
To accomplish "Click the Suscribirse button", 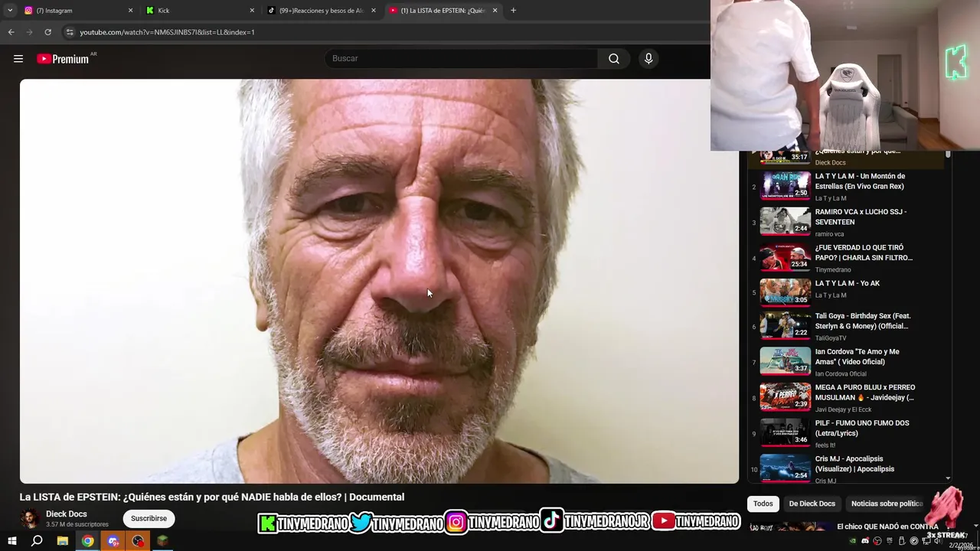I will (x=149, y=518).
